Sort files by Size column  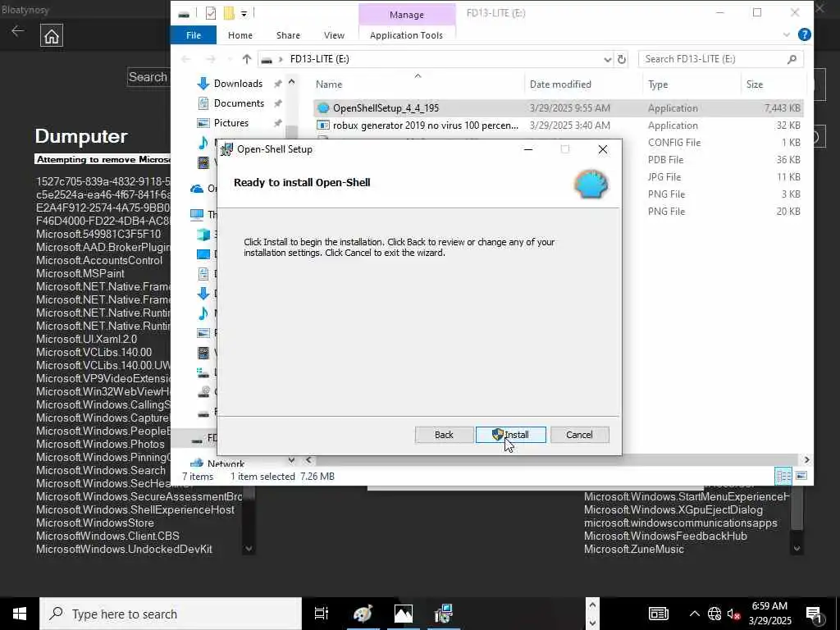(755, 84)
